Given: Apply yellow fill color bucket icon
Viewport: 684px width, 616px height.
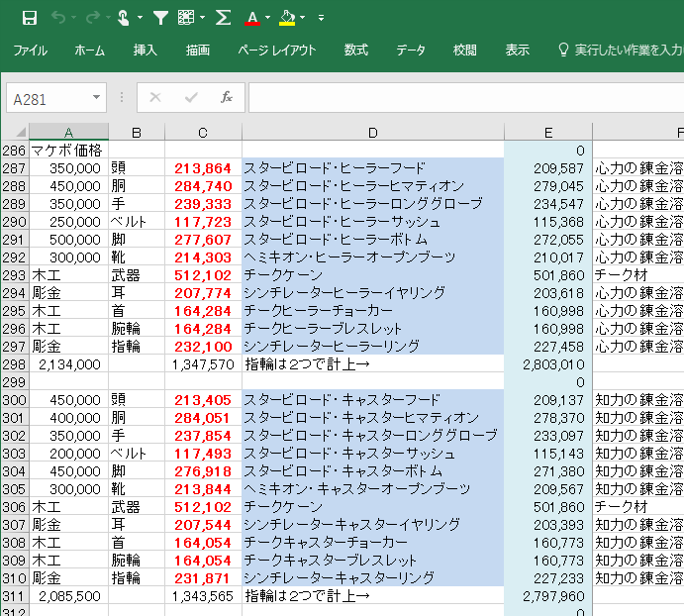Looking at the screenshot, I should click(287, 18).
